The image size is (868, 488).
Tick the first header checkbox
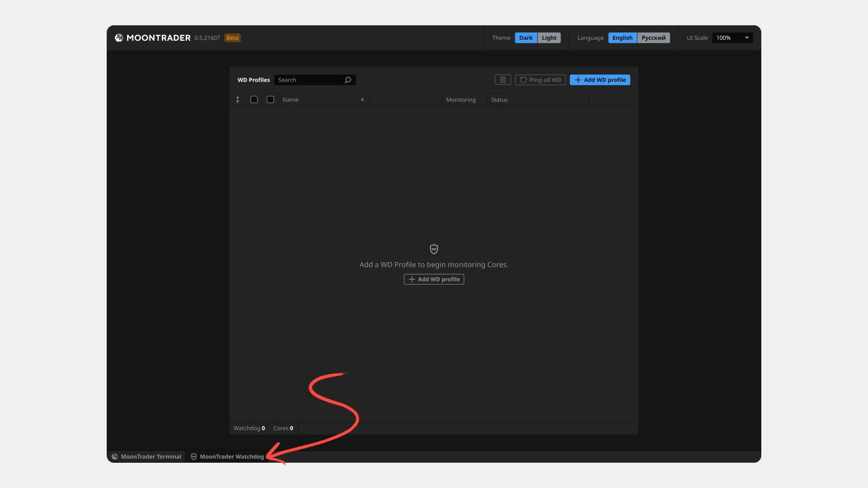(x=254, y=99)
